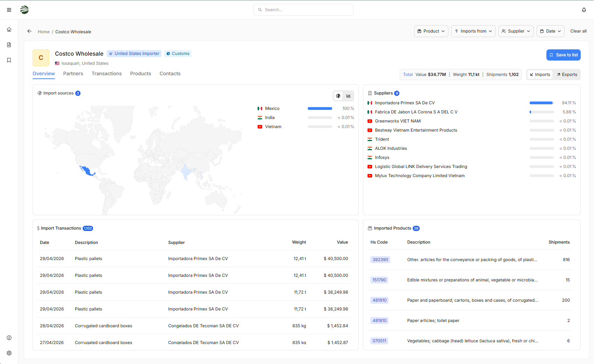The image size is (594, 364).
Task: Click Home in the breadcrumb
Action: click(x=44, y=32)
